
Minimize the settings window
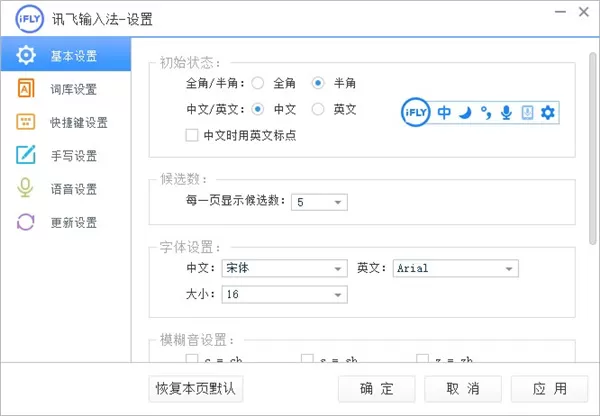(x=560, y=12)
